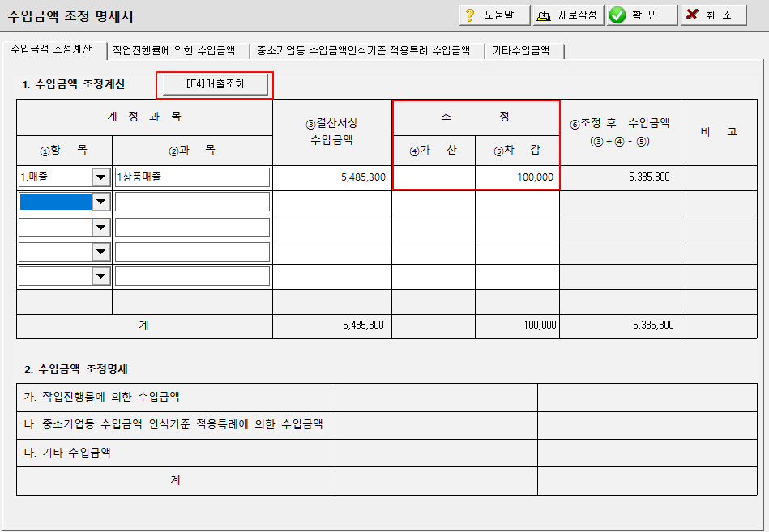The width and height of the screenshot is (769, 532).
Task: Click the 새로작성 write icon
Action: 544,15
